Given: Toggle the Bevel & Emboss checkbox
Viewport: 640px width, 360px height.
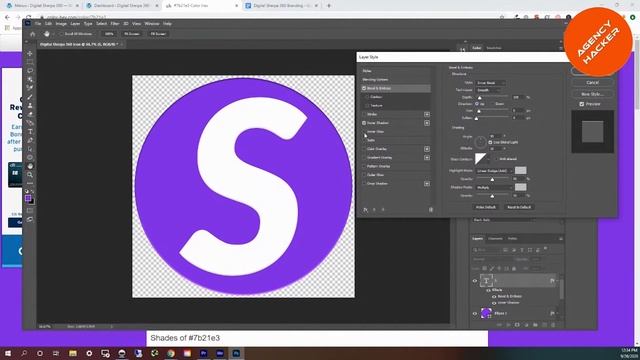Looking at the screenshot, I should click(364, 88).
